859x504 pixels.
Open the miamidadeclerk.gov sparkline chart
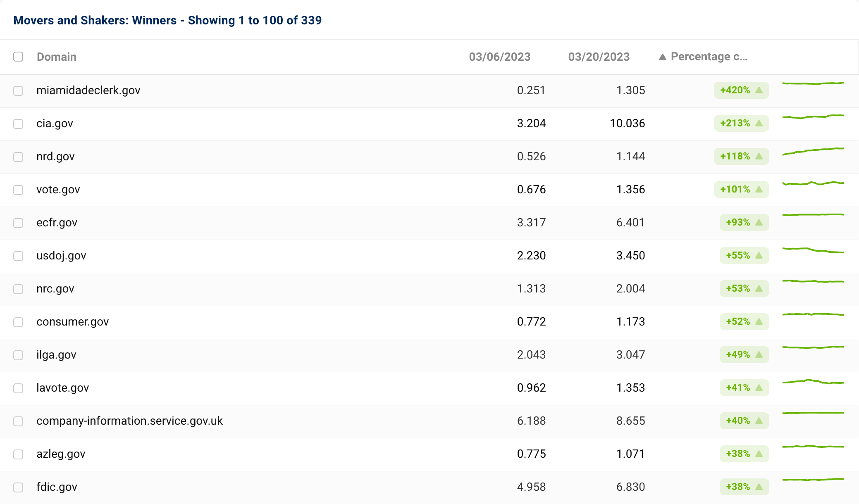[813, 83]
